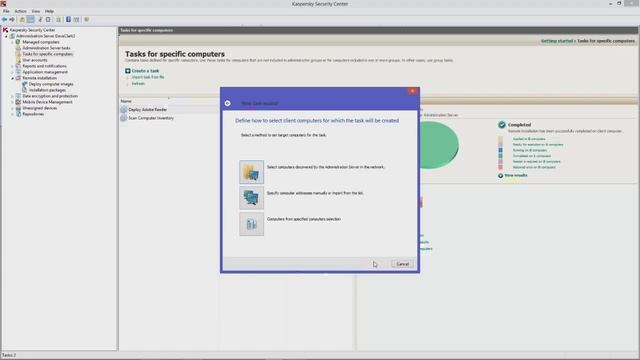Expand Application management node

pyautogui.click(x=12, y=72)
